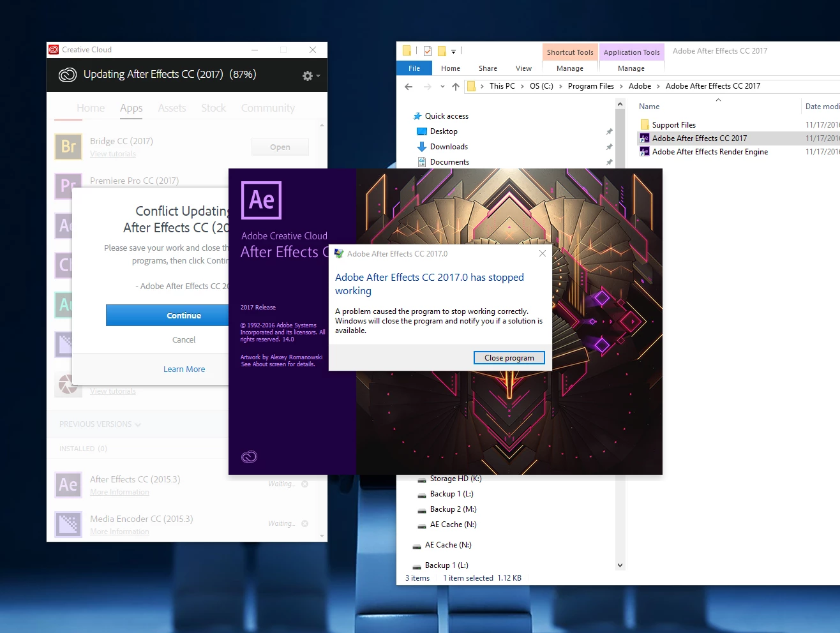840x633 pixels.
Task: Click the After Effects Render Engine shortcut icon
Action: tap(645, 152)
